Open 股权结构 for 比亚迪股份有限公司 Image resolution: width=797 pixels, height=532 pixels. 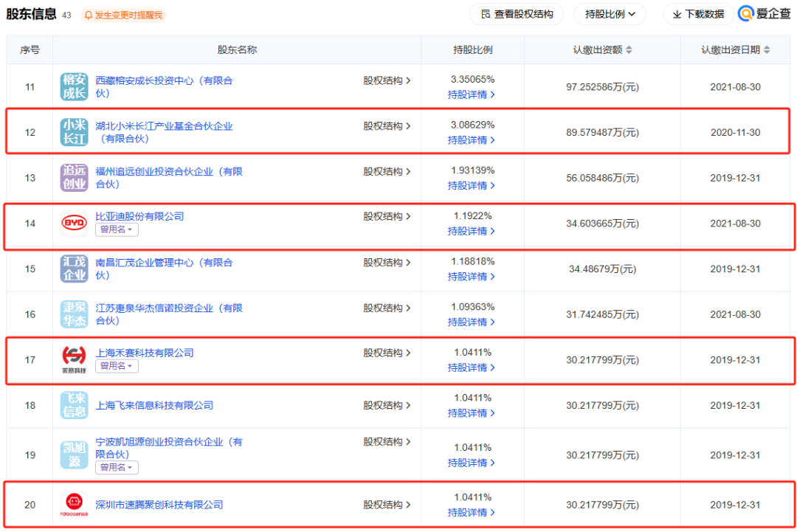[x=387, y=216]
